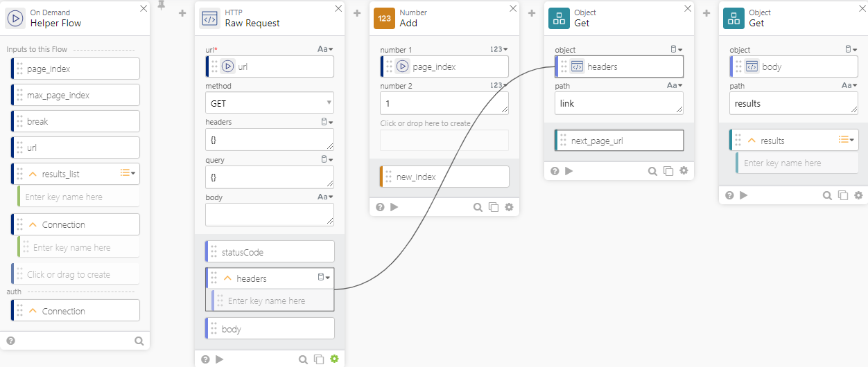Click help icon on HTTP Raw Request card
The image size is (868, 367).
tap(205, 359)
